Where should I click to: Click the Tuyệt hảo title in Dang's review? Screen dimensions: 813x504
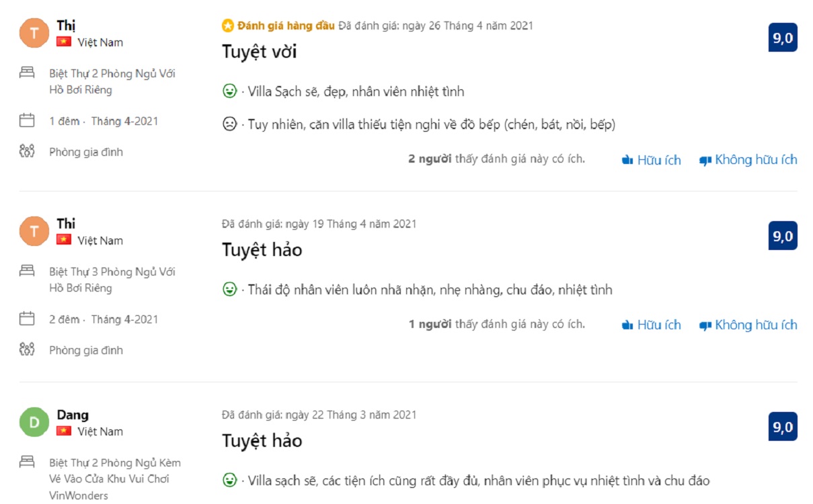pos(262,441)
